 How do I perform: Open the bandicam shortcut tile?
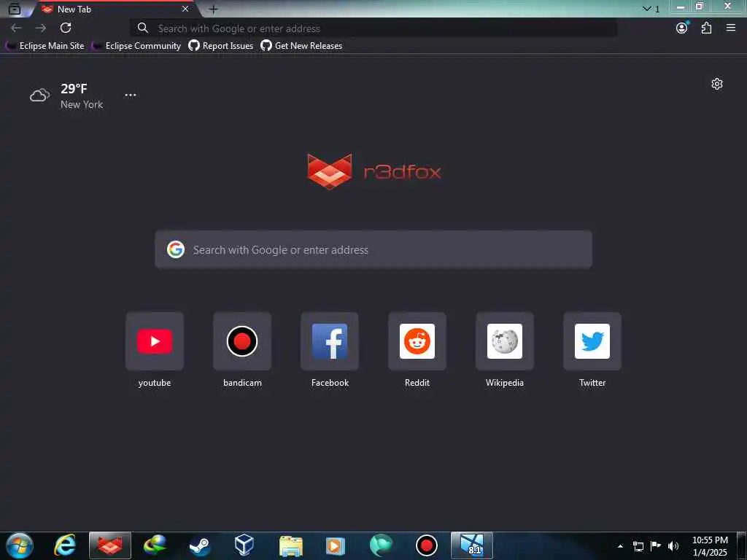click(x=242, y=341)
